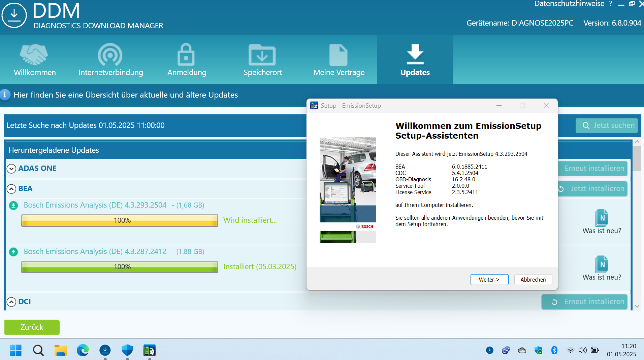This screenshot has height=360, width=644.
Task: Open Was ist neu for 4.3.293.2504
Action: pos(602,222)
